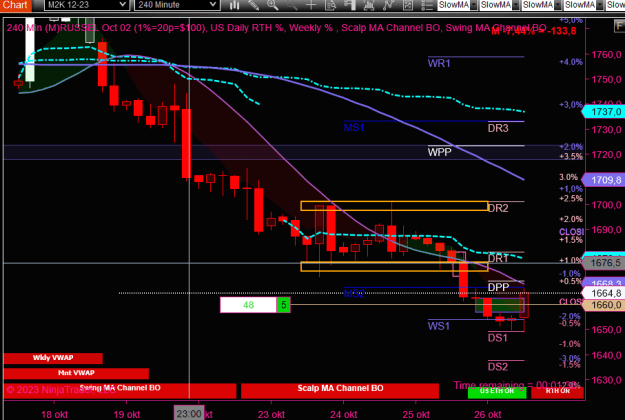Click the third SlowMA text field
The image size is (625, 420).
[x=538, y=5]
